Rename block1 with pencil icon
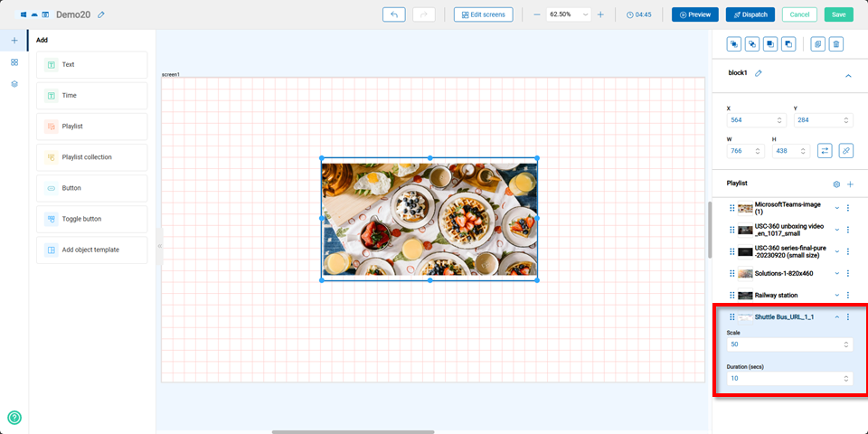 (x=759, y=73)
